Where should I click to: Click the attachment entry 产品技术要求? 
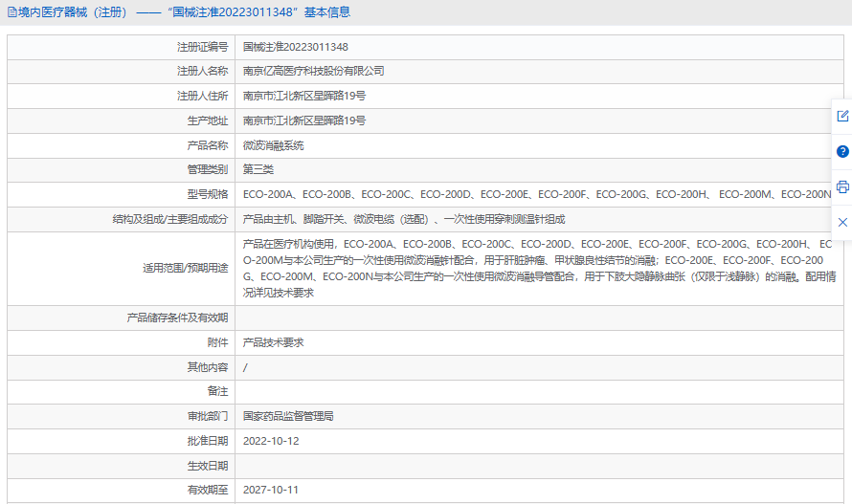pos(274,342)
